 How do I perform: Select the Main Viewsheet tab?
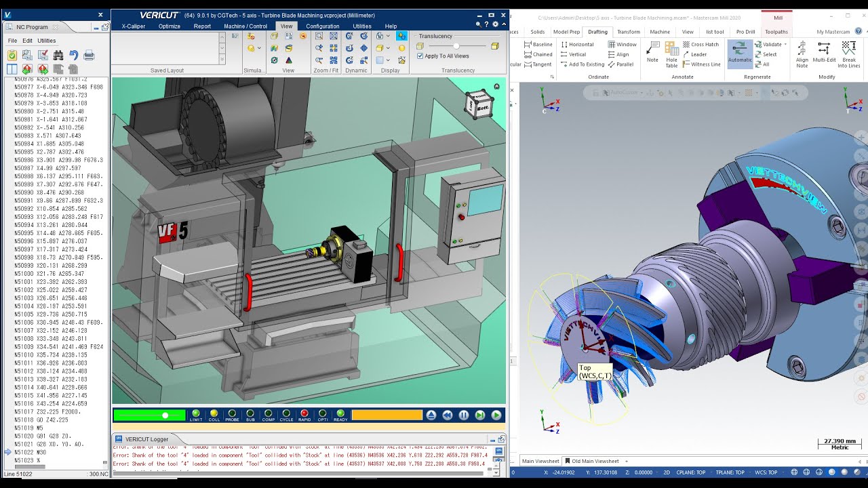pos(540,461)
